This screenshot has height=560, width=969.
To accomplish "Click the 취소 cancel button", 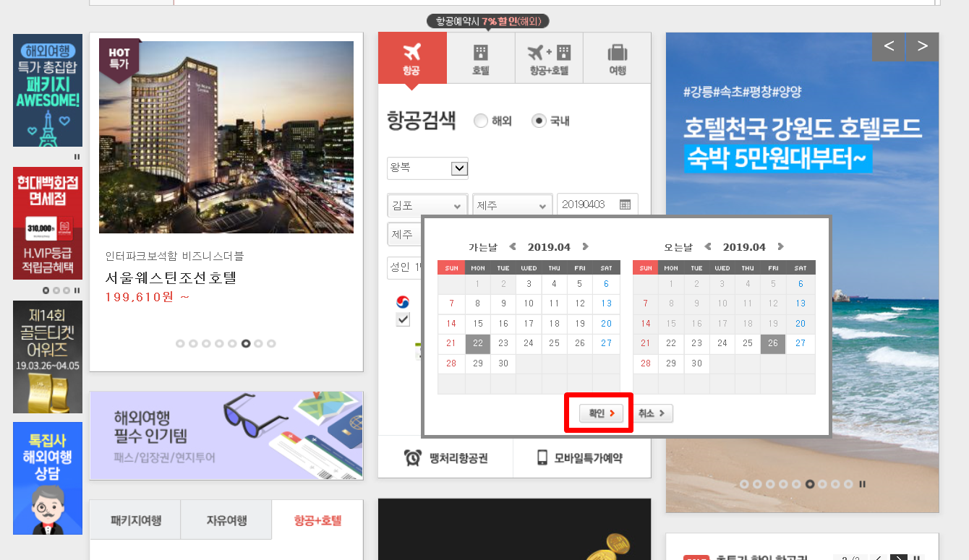I will point(653,413).
